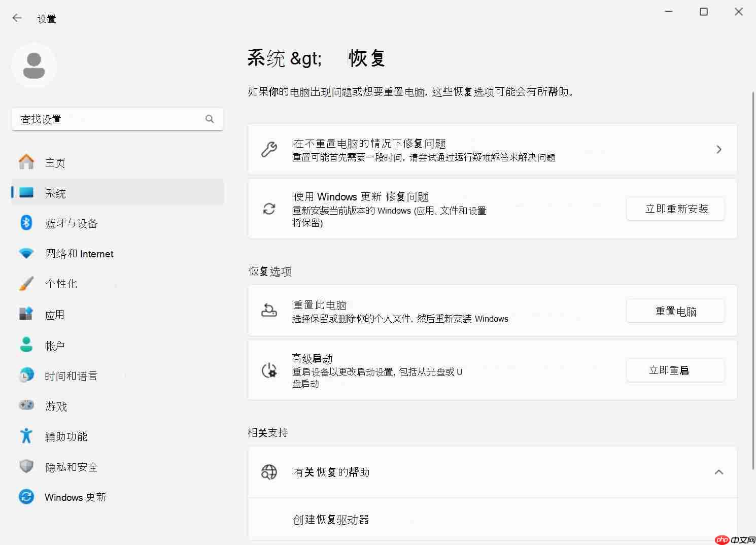The width and height of the screenshot is (756, 545).
Task: Open Bluetooth and devices settings
Action: 71,223
